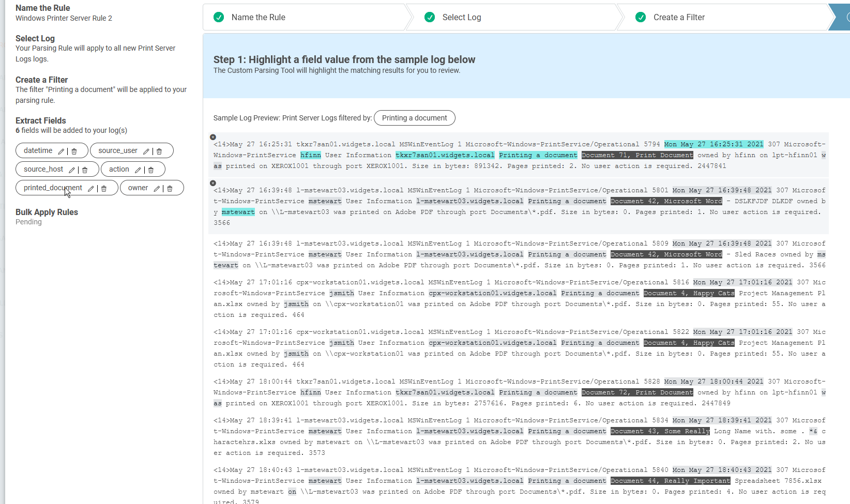Go to the Name the Rule step

click(x=258, y=18)
